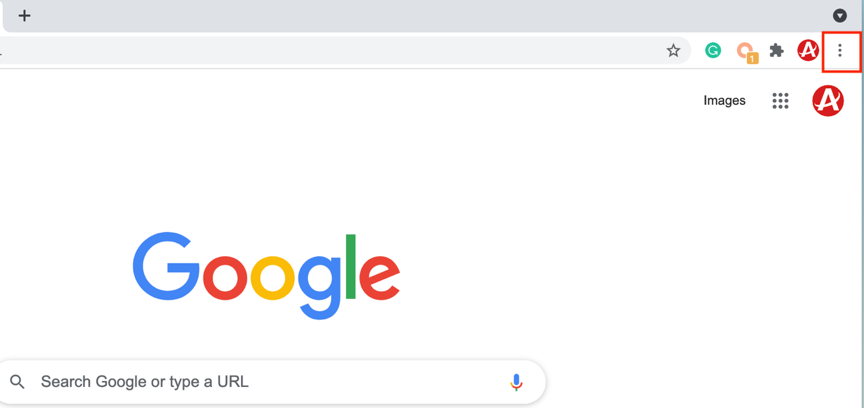Expand the tab search dropdown arrow

(x=840, y=15)
